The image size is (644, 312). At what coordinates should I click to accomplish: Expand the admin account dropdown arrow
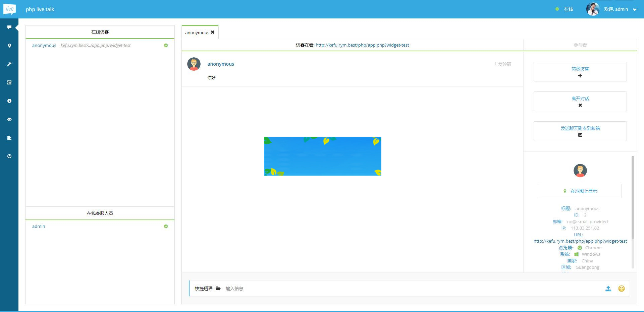click(636, 9)
